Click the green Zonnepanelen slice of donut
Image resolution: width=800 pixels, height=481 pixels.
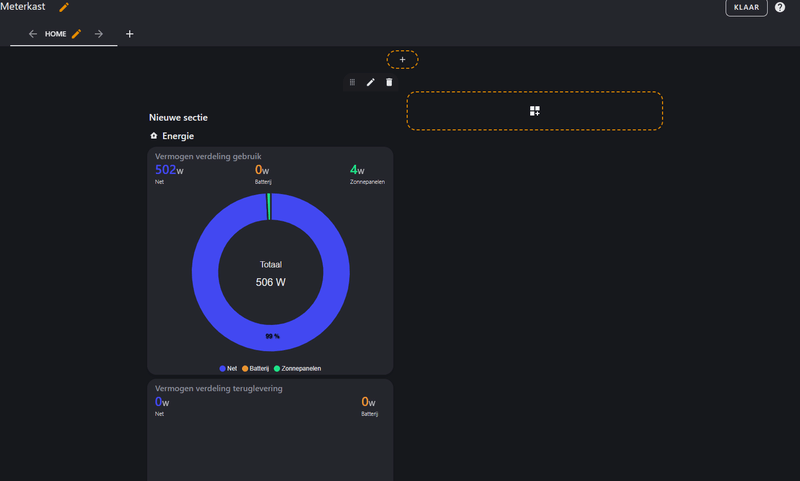(269, 207)
